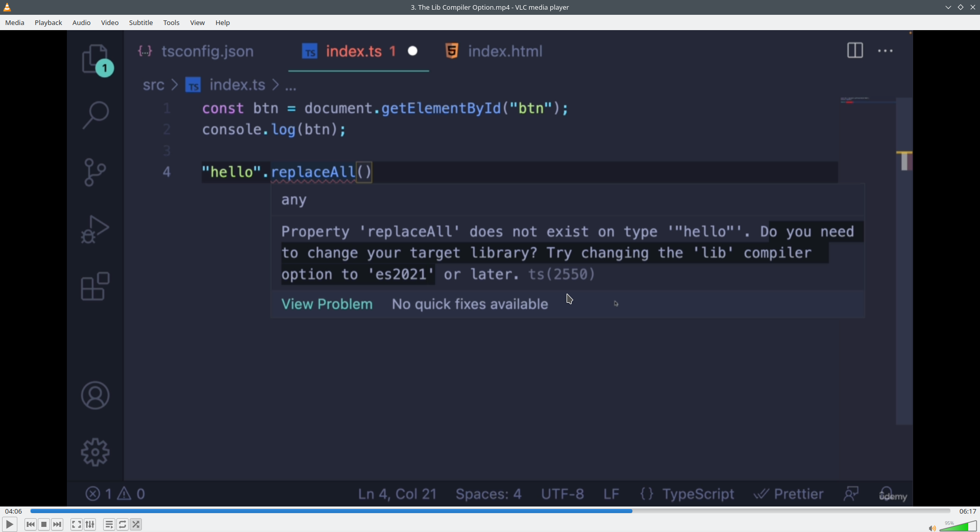Open Run and Debug icon

[x=95, y=229]
